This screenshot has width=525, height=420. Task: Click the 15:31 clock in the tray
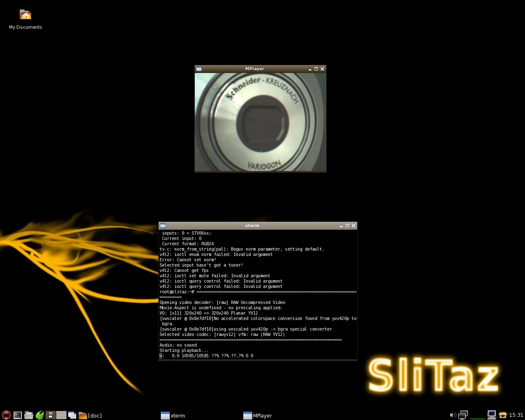516,415
